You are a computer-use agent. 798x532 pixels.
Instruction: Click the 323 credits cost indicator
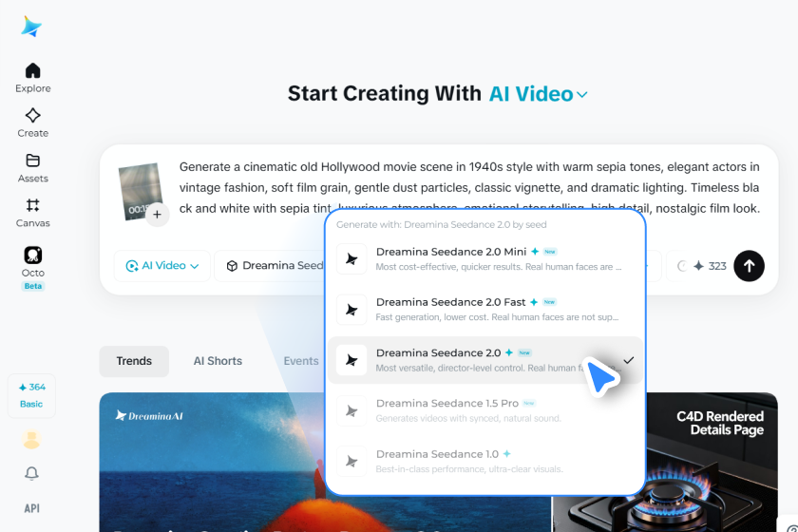pyautogui.click(x=710, y=266)
